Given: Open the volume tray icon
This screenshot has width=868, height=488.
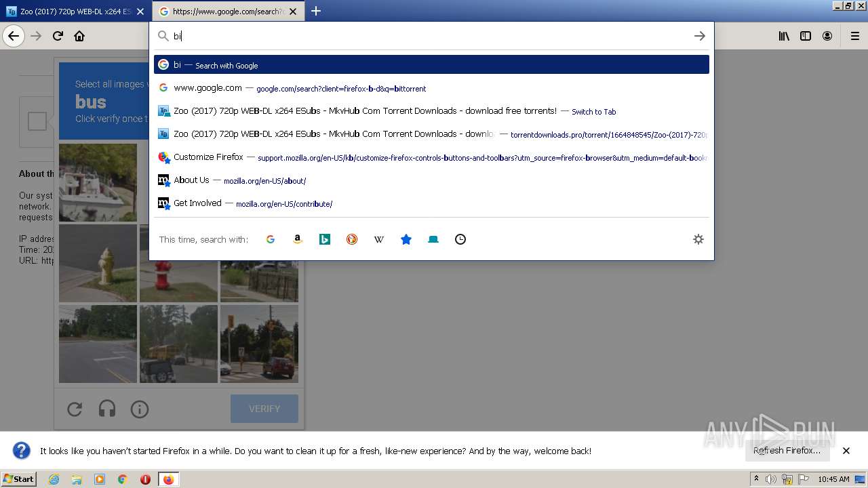Looking at the screenshot, I should pyautogui.click(x=771, y=479).
